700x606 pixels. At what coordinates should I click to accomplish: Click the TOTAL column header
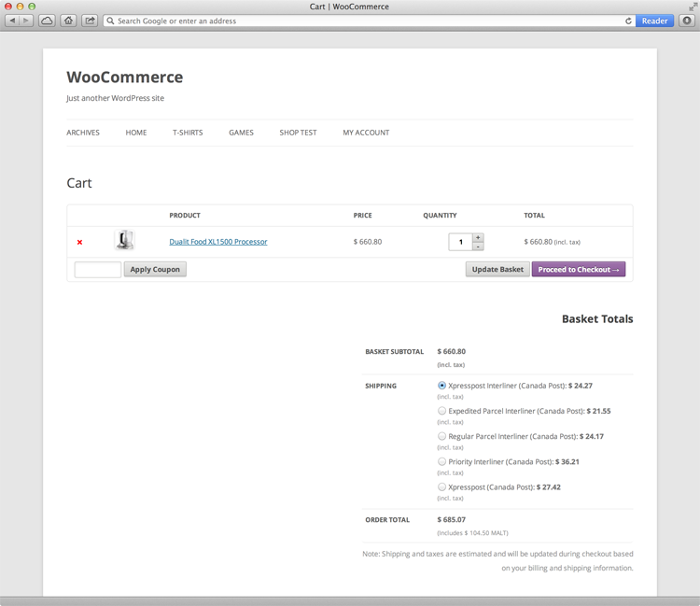point(535,216)
